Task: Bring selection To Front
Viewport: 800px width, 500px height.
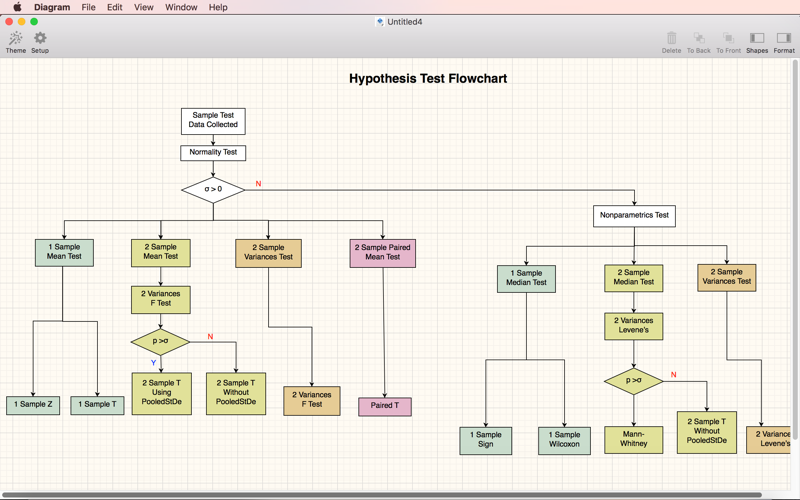Action: point(728,42)
